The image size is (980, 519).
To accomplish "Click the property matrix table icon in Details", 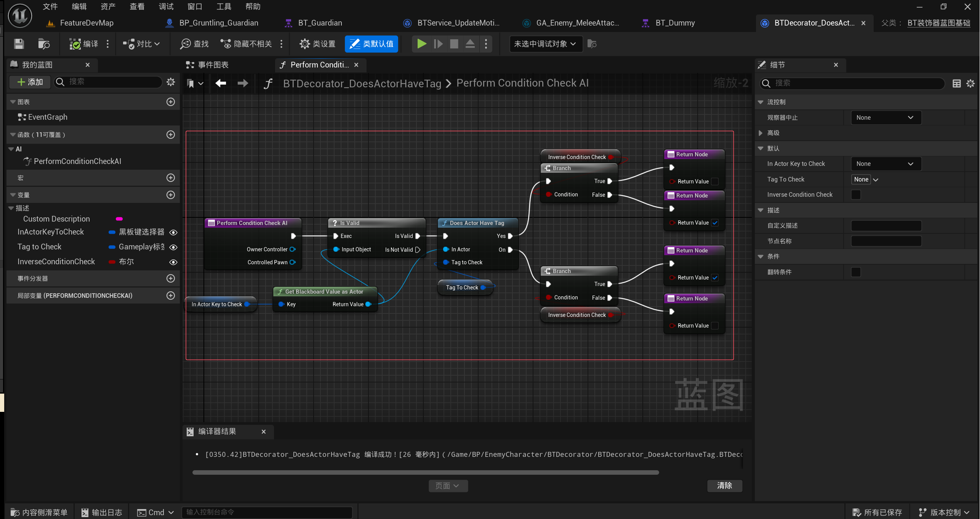I will [956, 83].
